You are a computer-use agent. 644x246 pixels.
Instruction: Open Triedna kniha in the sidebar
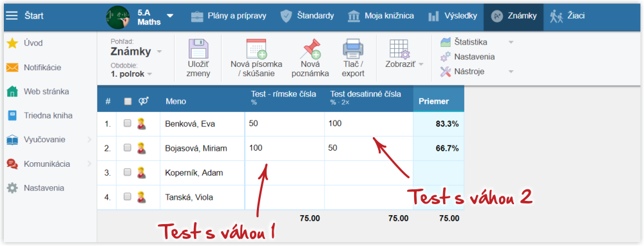tap(40, 116)
